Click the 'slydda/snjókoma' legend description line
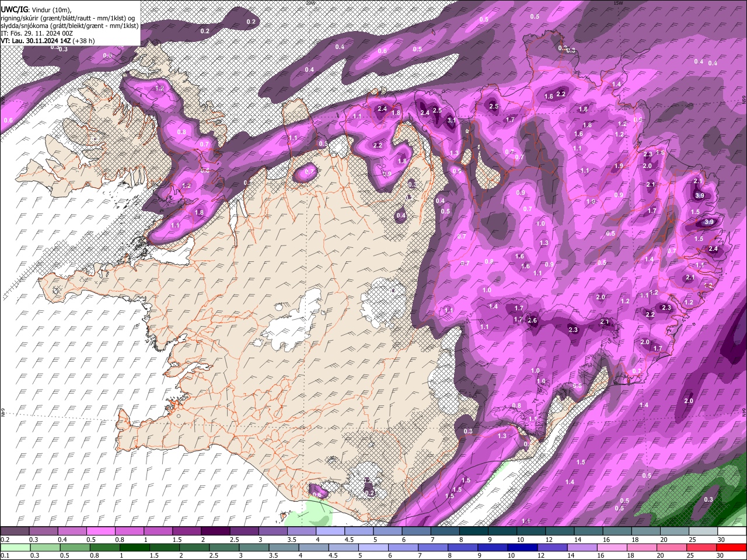 [x=69, y=26]
